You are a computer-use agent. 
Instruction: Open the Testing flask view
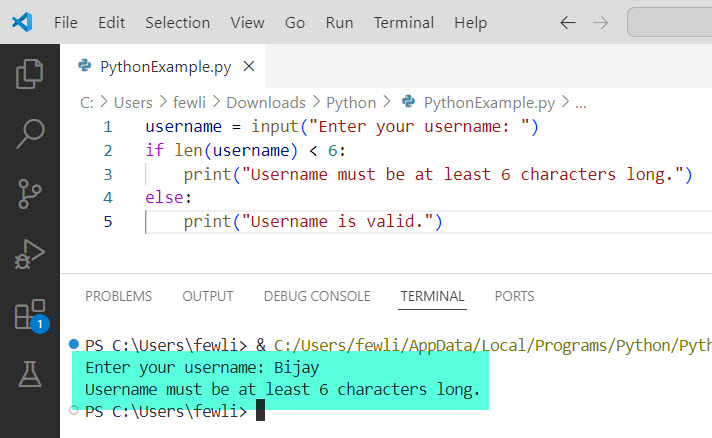[x=30, y=374]
